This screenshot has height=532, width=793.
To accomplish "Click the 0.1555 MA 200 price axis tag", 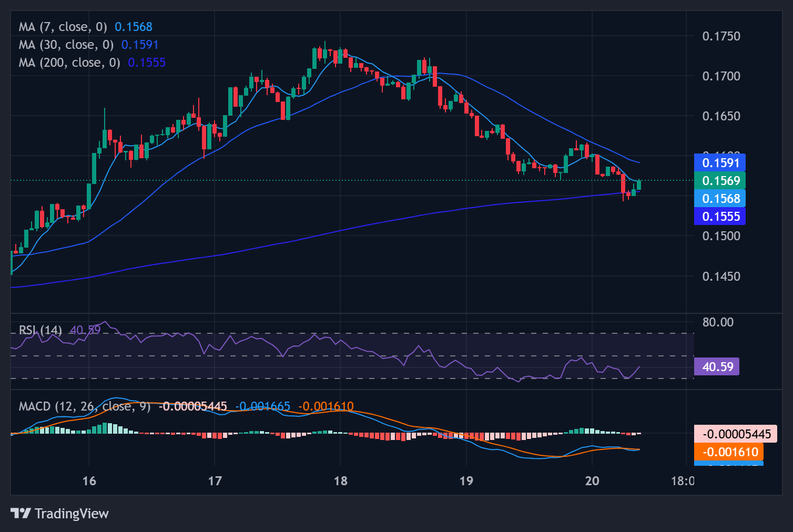I will point(720,217).
